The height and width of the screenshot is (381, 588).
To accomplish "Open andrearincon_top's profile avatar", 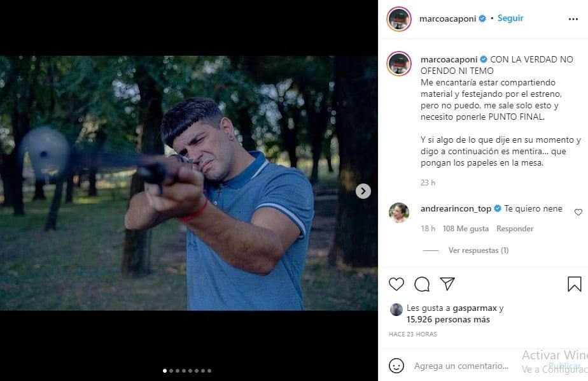I will [399, 212].
